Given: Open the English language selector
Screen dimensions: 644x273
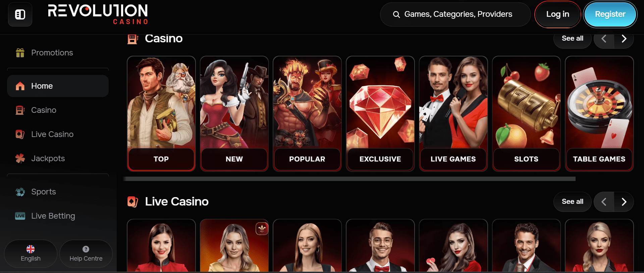Looking at the screenshot, I should [31, 254].
